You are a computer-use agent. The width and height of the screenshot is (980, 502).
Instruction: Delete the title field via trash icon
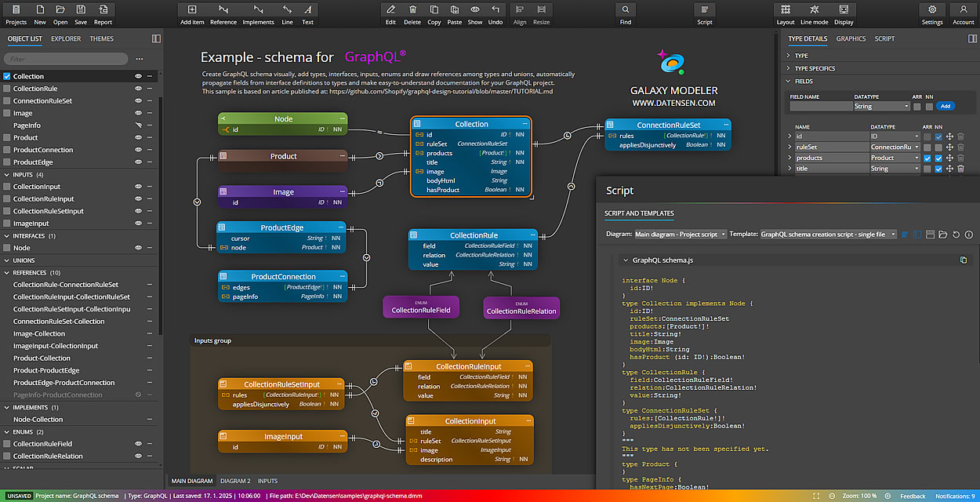[960, 169]
